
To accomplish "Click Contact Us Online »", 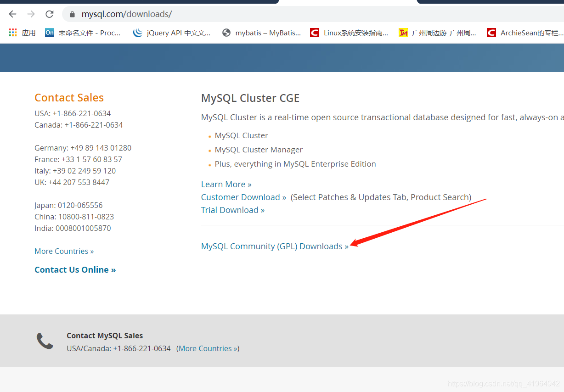I will click(x=75, y=269).
